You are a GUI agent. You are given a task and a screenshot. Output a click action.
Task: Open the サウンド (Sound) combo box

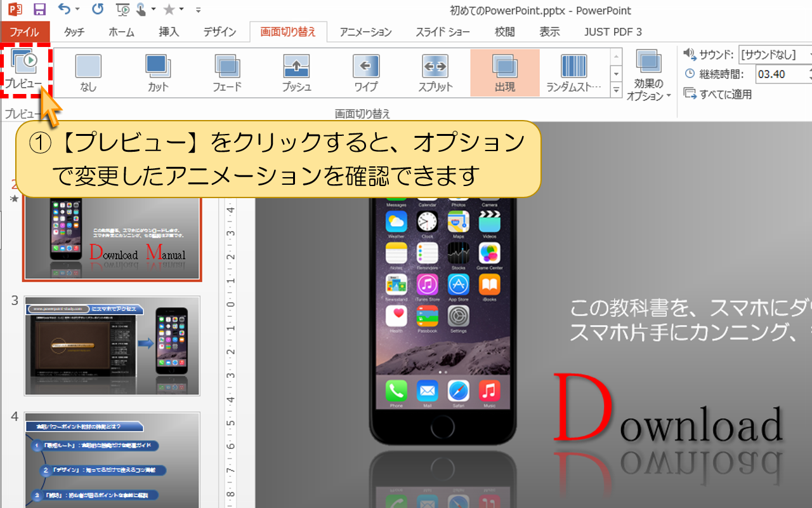tap(775, 55)
